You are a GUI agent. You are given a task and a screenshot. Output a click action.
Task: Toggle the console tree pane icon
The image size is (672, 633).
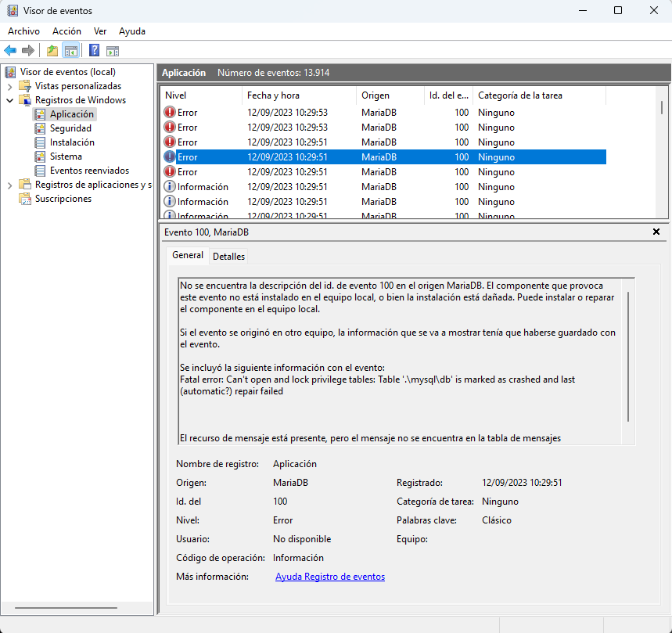70,51
